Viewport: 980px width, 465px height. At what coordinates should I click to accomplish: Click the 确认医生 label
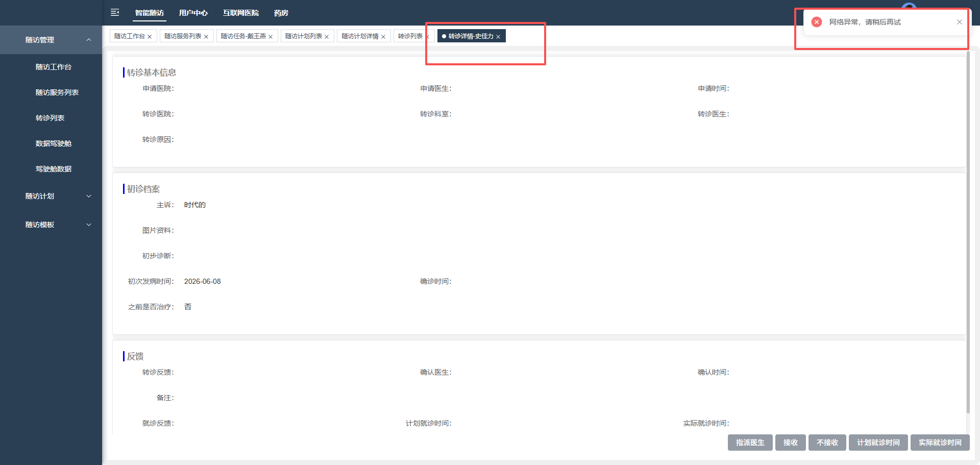436,372
